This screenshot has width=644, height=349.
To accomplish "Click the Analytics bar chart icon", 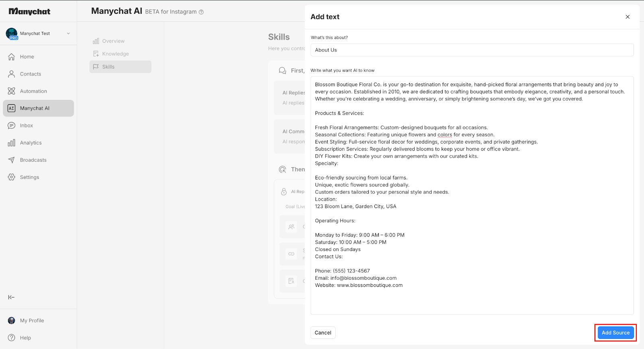I will pos(12,143).
